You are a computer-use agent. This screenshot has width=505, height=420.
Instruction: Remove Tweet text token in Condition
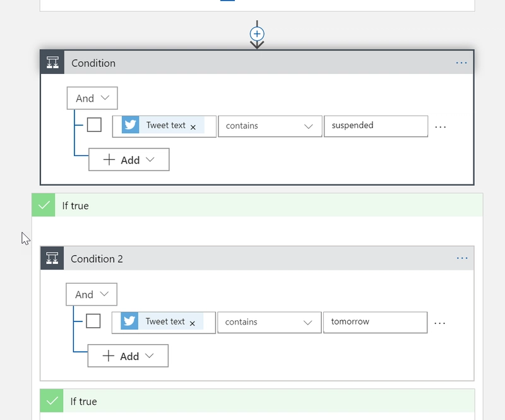[x=193, y=127]
